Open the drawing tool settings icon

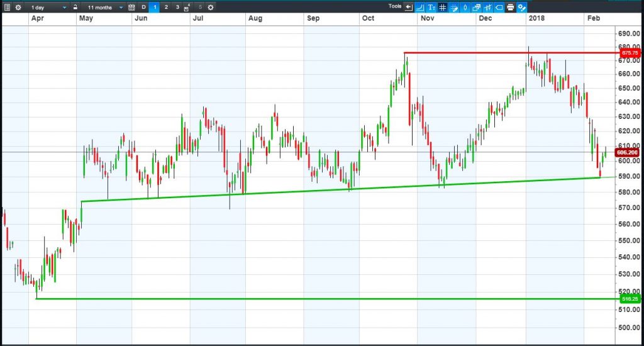pyautogui.click(x=521, y=8)
